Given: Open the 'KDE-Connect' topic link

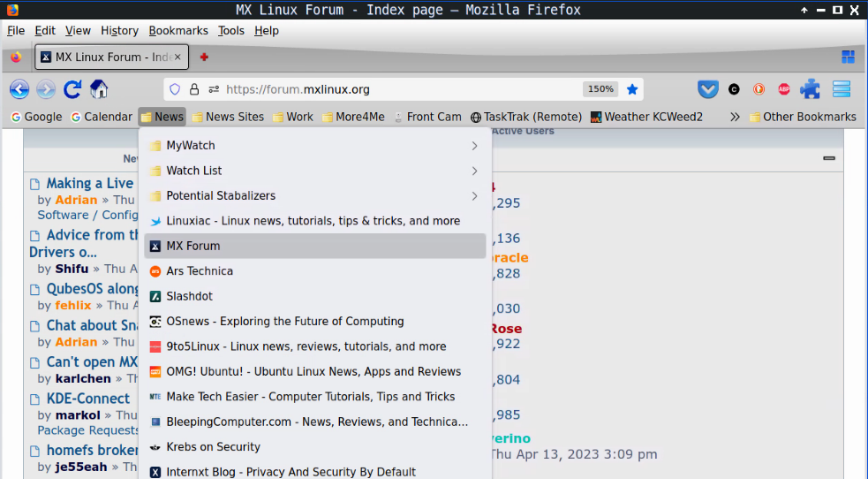Looking at the screenshot, I should tap(88, 399).
